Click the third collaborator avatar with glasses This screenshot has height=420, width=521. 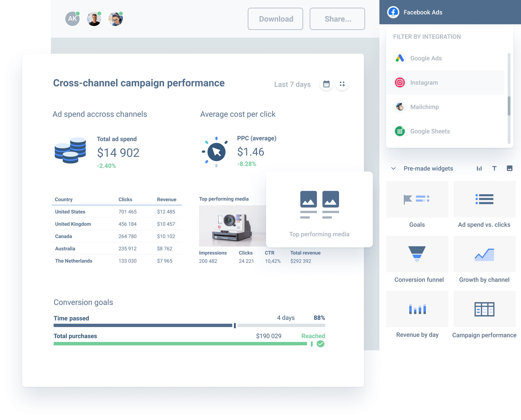pos(116,19)
